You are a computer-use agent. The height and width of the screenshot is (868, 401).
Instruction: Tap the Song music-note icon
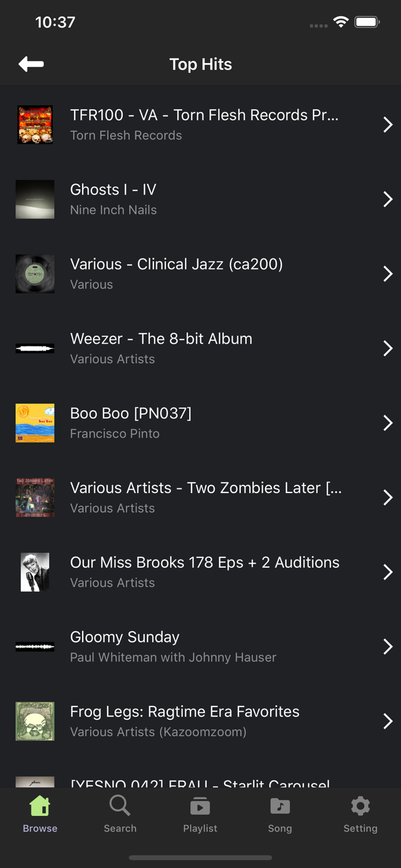point(279,806)
